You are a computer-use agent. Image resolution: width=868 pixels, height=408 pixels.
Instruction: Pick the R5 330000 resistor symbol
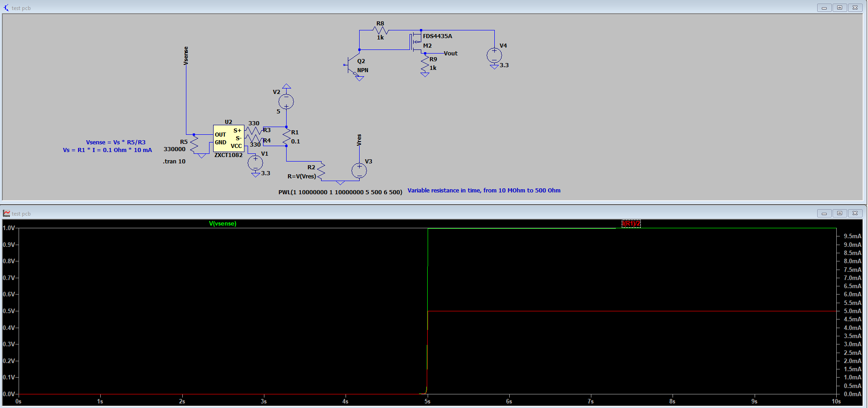coord(194,144)
